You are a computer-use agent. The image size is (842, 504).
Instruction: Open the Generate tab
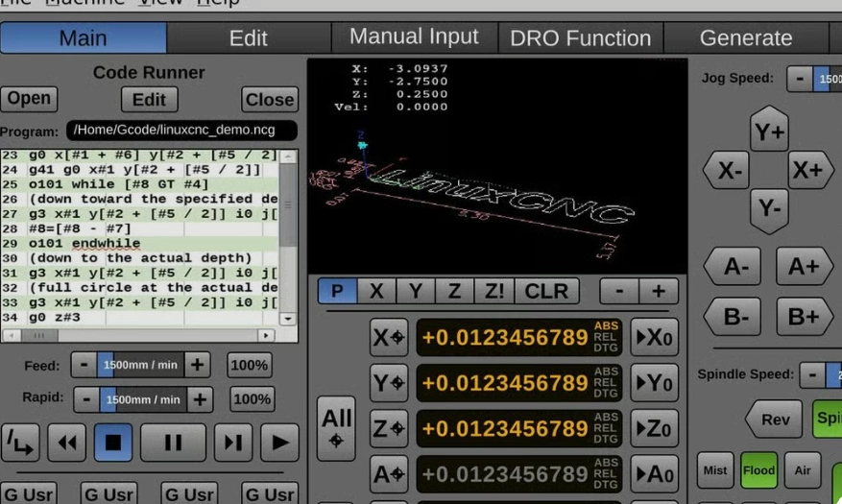pos(746,38)
